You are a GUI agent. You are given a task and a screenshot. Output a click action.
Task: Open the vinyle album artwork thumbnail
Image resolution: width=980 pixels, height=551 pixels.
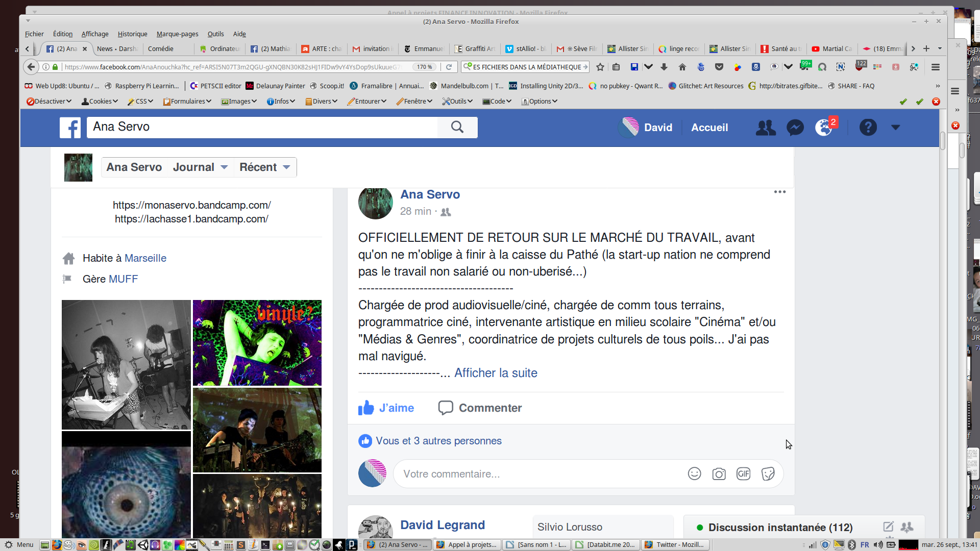257,342
